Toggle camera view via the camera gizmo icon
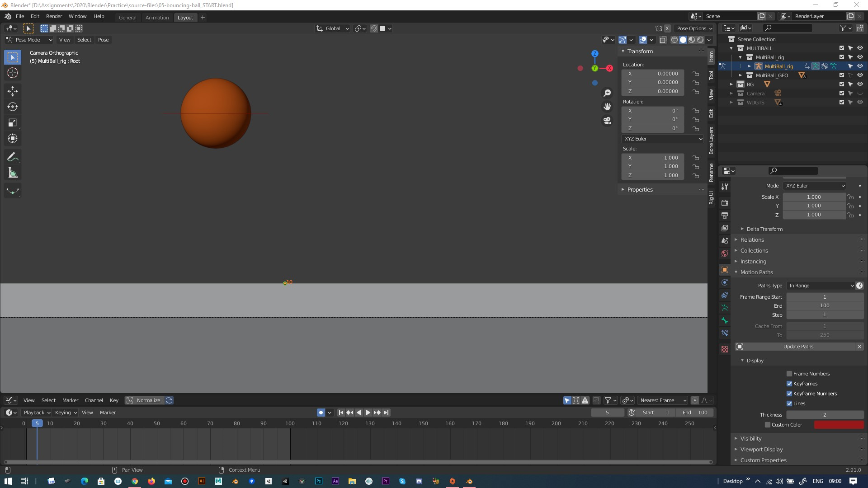This screenshot has height=488, width=868. [607, 121]
